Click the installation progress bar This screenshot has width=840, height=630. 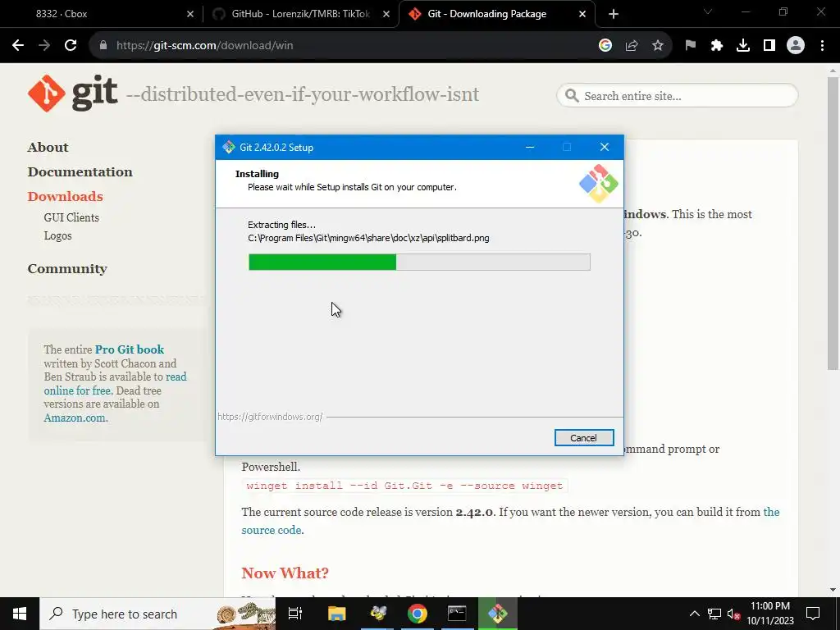tap(419, 262)
